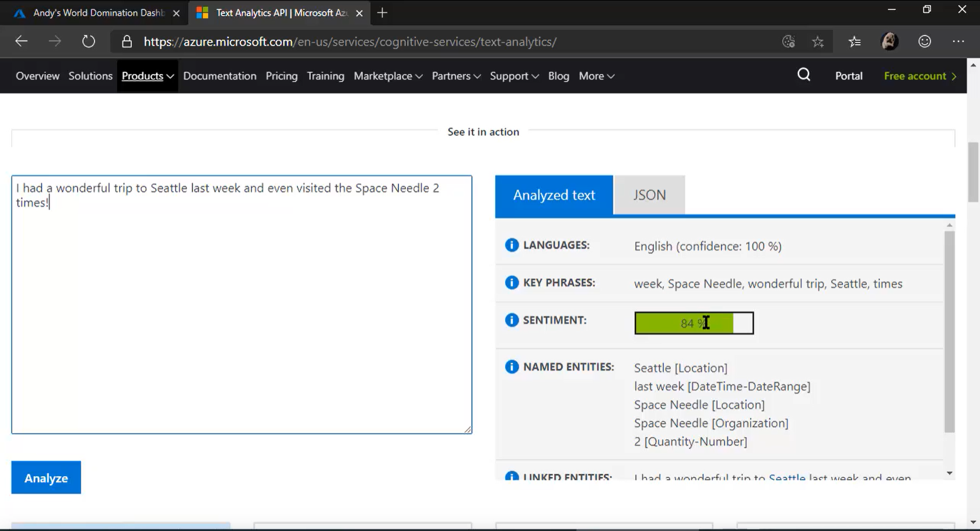
Task: Expand the More dropdown menu
Action: click(596, 76)
